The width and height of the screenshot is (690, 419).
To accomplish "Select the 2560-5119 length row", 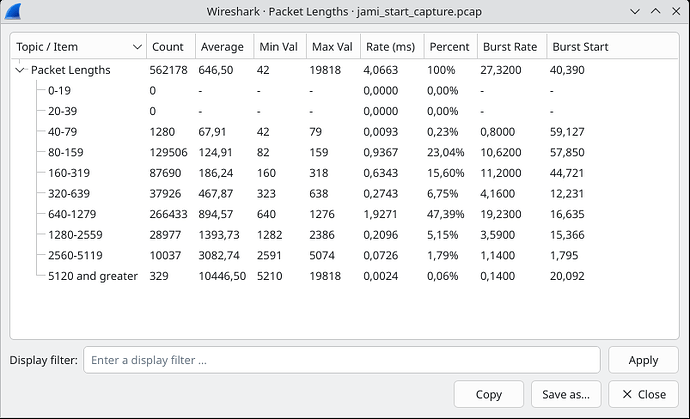I will (344, 255).
